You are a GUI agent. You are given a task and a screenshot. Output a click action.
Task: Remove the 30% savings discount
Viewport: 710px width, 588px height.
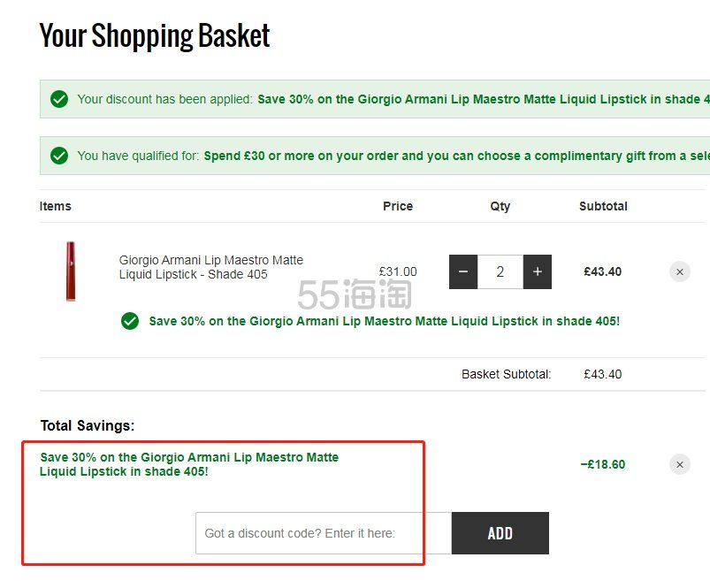(680, 464)
